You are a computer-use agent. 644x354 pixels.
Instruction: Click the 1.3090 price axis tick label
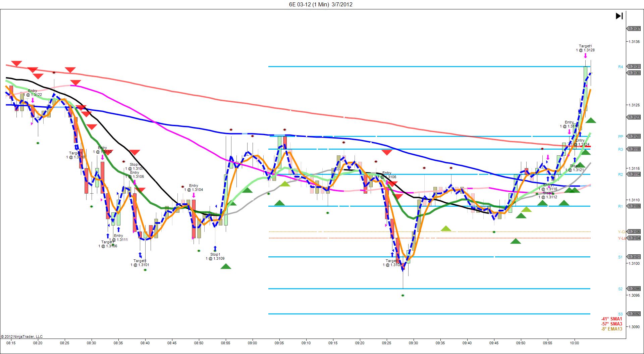pyautogui.click(x=635, y=327)
